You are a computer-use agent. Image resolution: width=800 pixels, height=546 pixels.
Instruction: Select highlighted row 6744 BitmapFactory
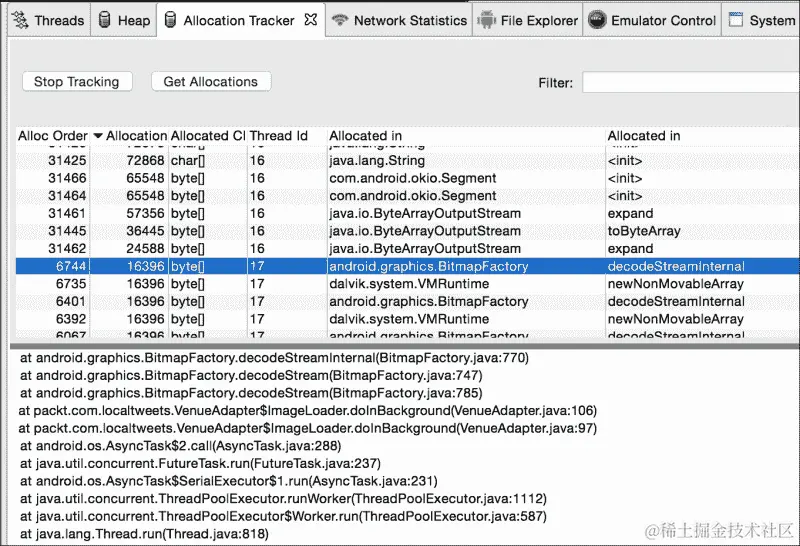tap(408, 266)
